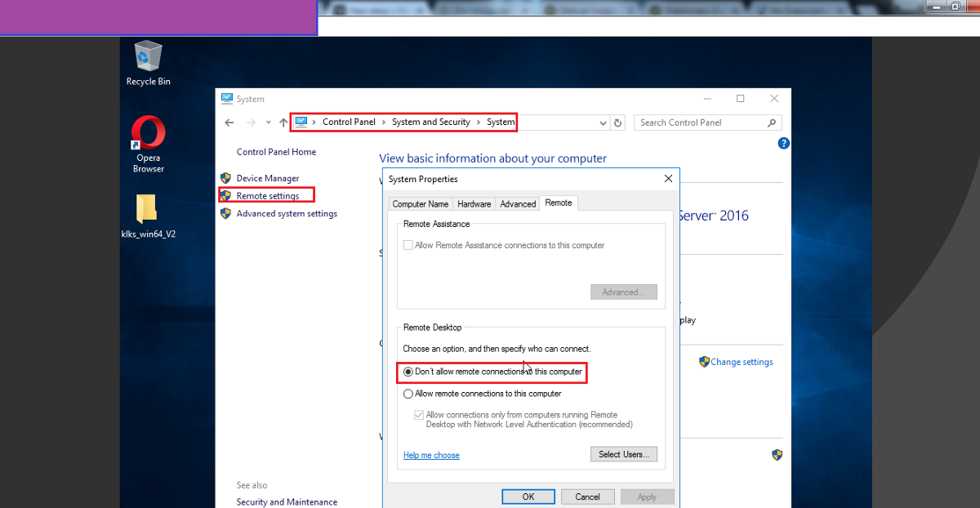Go back in Control Panel navigation
Screen dimensions: 980x508
(x=229, y=123)
